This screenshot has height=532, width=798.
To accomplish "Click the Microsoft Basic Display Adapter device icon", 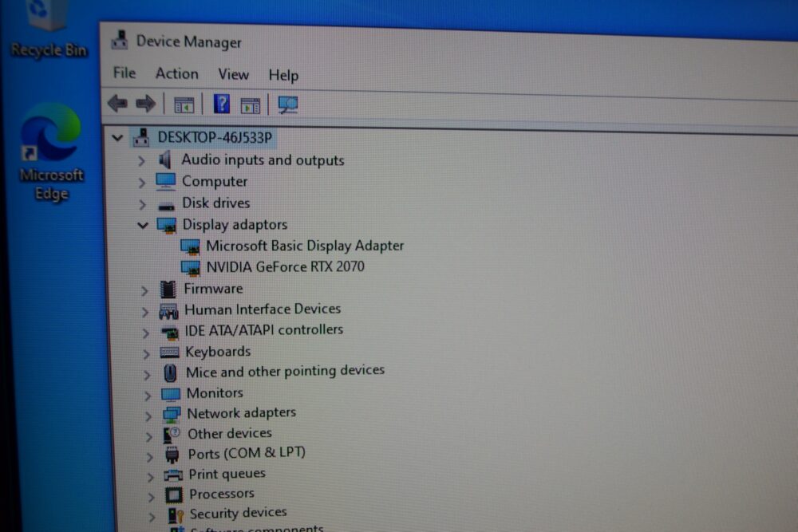I will click(191, 247).
